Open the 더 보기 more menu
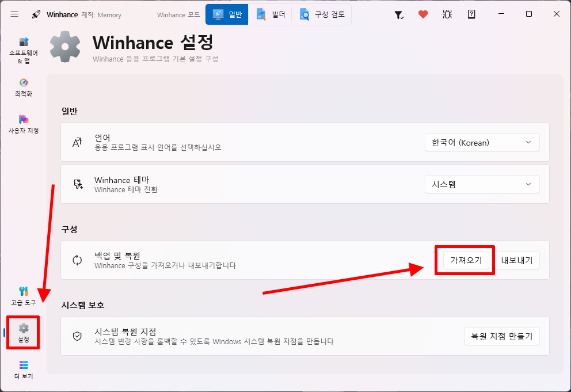 (24, 370)
